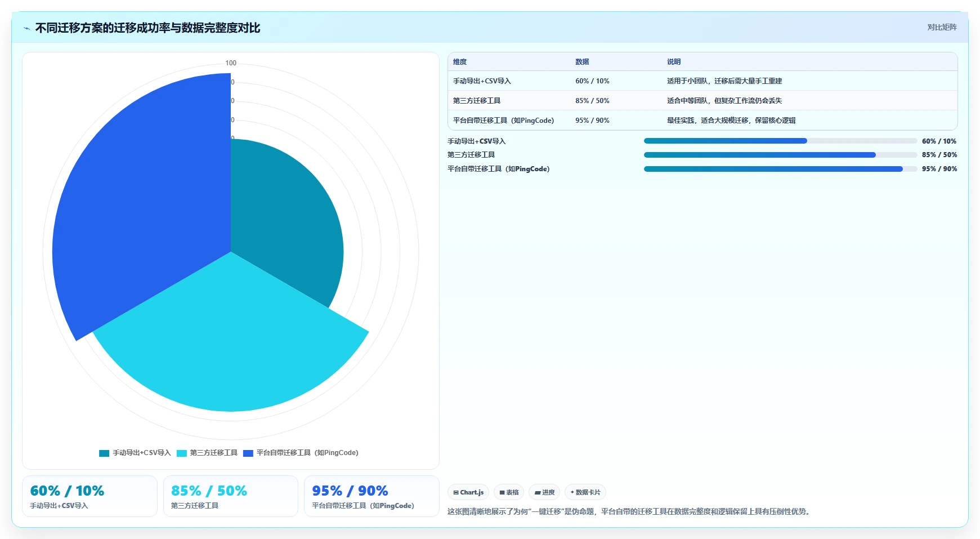
Task: Toggle the 手动导出+CSV导入 legend swatch
Action: click(x=104, y=453)
